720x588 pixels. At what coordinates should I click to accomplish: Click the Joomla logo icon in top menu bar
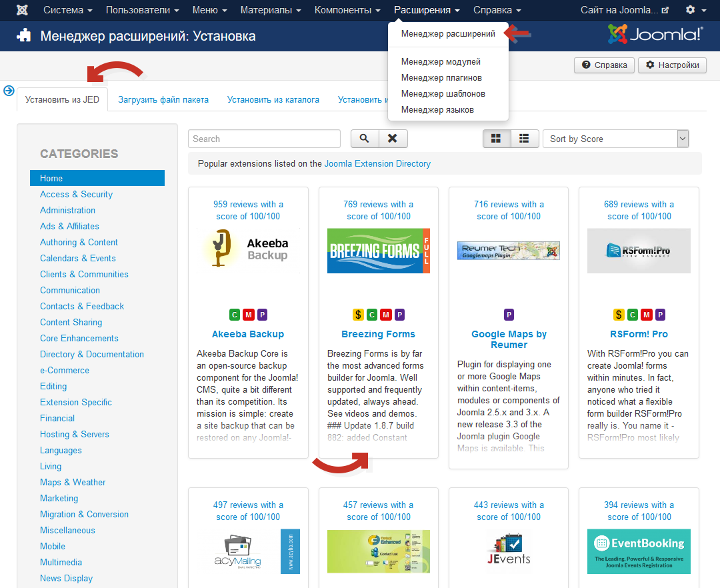[x=22, y=10]
